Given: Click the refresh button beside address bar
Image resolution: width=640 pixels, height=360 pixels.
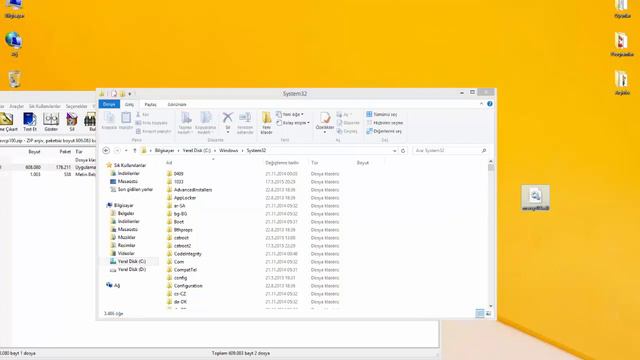Looking at the screenshot, I should [x=403, y=151].
